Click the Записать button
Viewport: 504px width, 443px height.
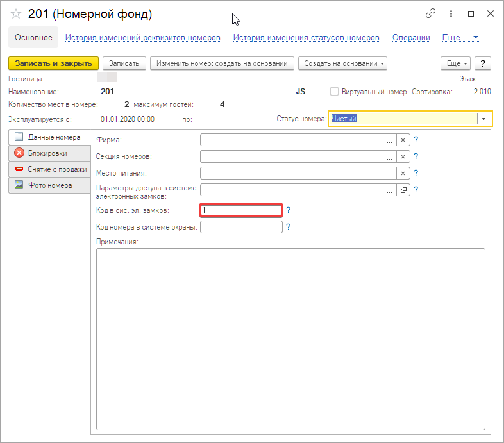click(x=124, y=63)
